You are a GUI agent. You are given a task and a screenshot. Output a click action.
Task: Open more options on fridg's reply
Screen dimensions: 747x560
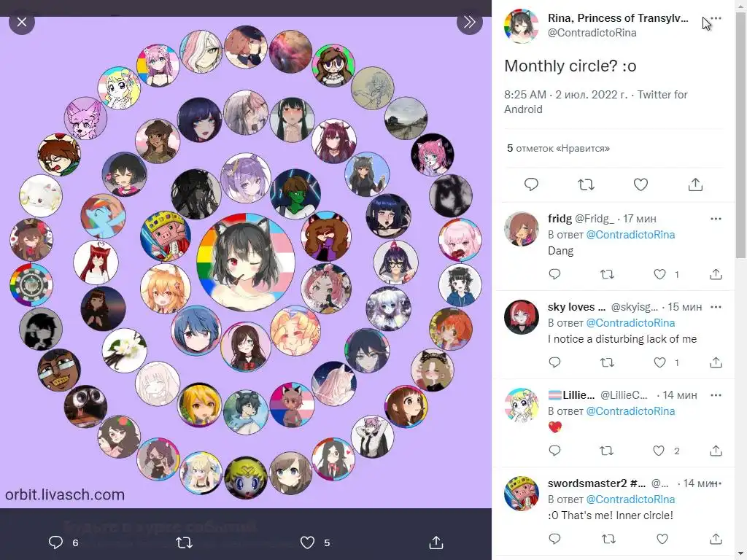(716, 219)
